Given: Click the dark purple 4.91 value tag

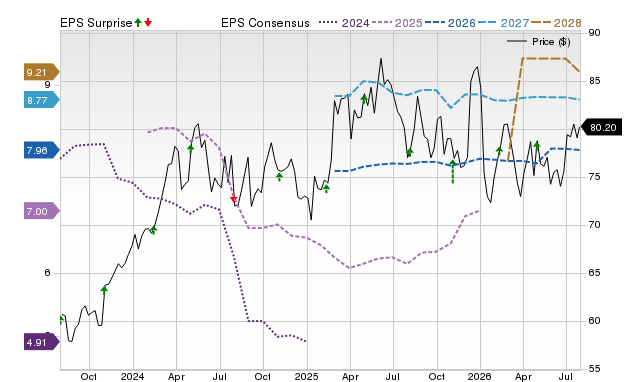Looking at the screenshot, I should click(41, 342).
